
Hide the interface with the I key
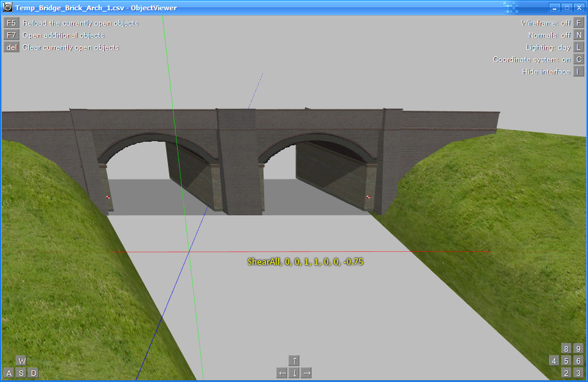coord(579,72)
